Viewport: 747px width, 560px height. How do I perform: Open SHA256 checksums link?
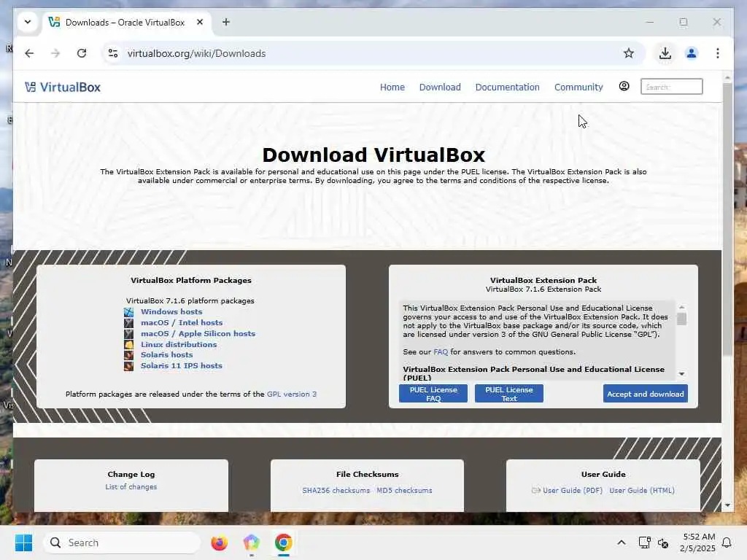(336, 491)
